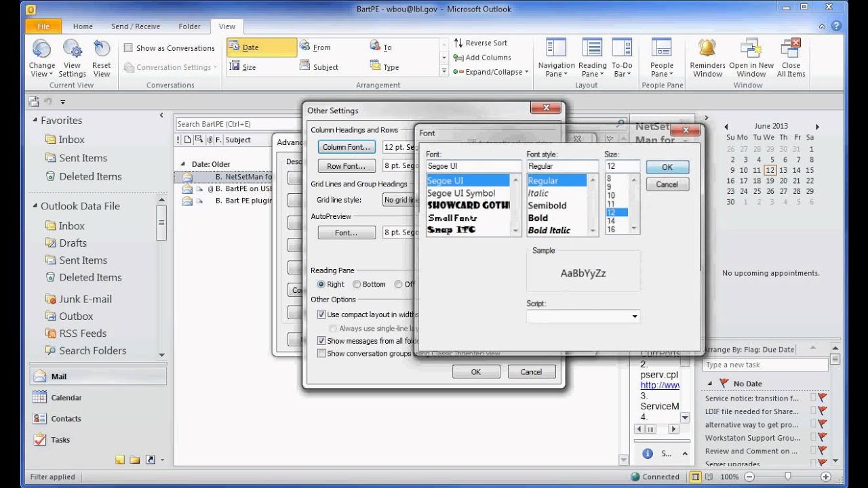Viewport: 868px width, 488px height.
Task: Select the View ribbon tab
Action: coord(227,26)
